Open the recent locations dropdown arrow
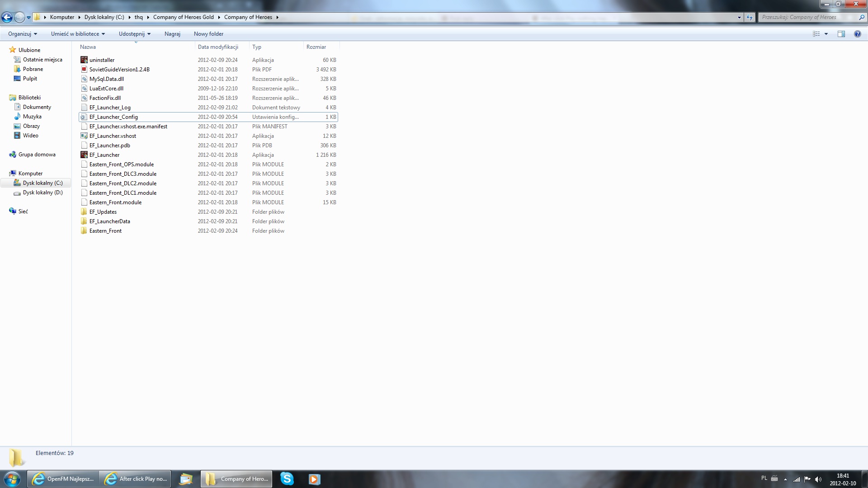Image resolution: width=868 pixels, height=488 pixels. point(29,18)
